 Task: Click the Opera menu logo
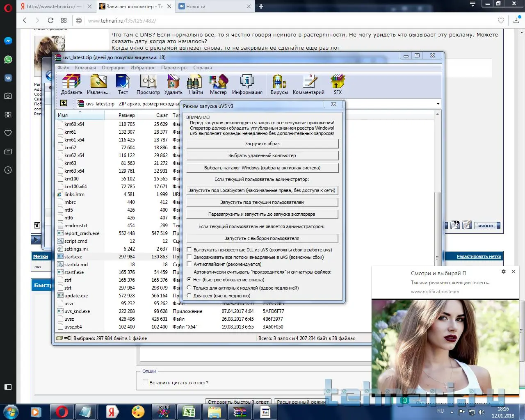(8, 8)
